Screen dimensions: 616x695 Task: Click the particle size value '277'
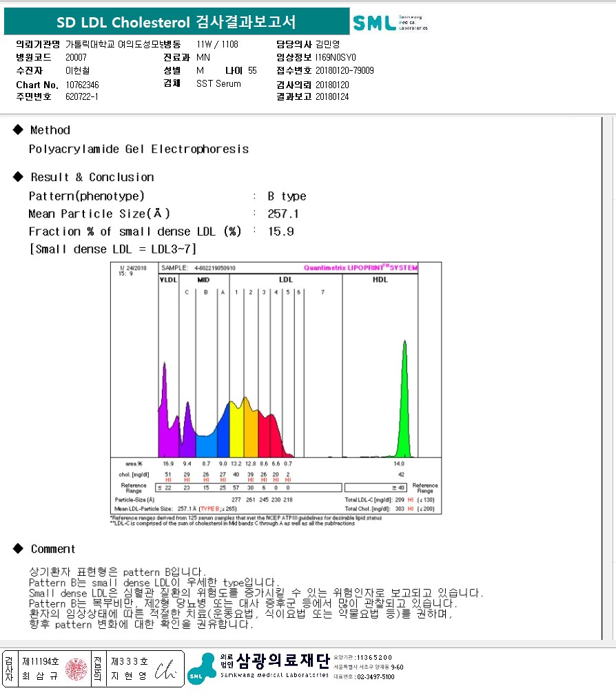pos(236,499)
